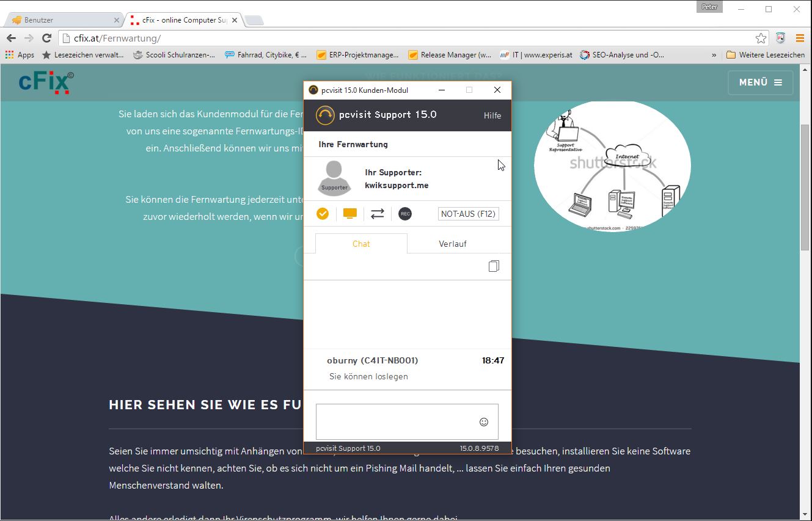This screenshot has width=812, height=521.
Task: Click sender name oburny (C4IT-NB001)
Action: 373,360
